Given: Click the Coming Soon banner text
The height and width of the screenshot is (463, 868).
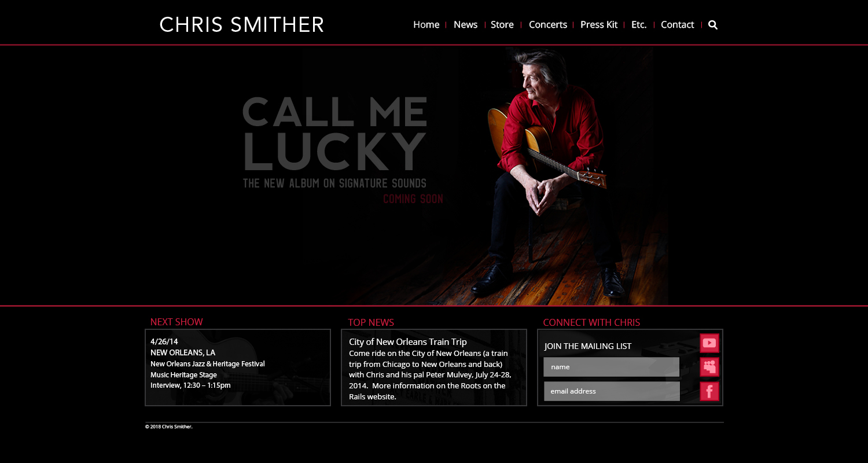Looking at the screenshot, I should [x=413, y=199].
